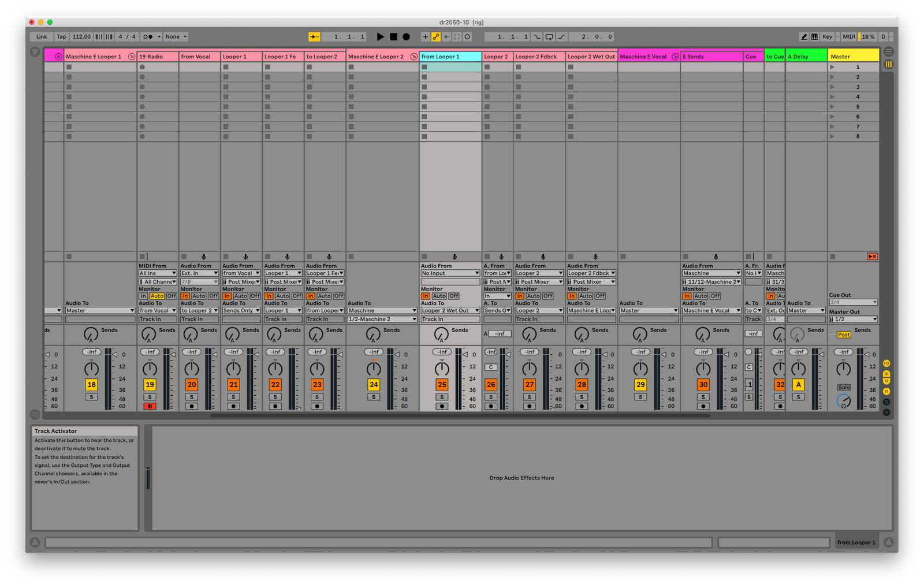The height and width of the screenshot is (587, 924).
Task: Open the quantization menu showing None
Action: (176, 37)
